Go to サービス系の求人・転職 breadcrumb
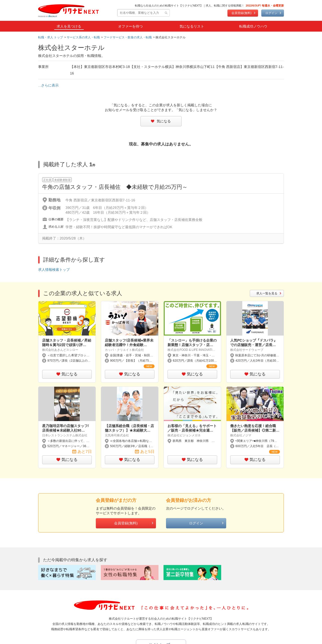The width and height of the screenshot is (322, 644). pos(83,37)
